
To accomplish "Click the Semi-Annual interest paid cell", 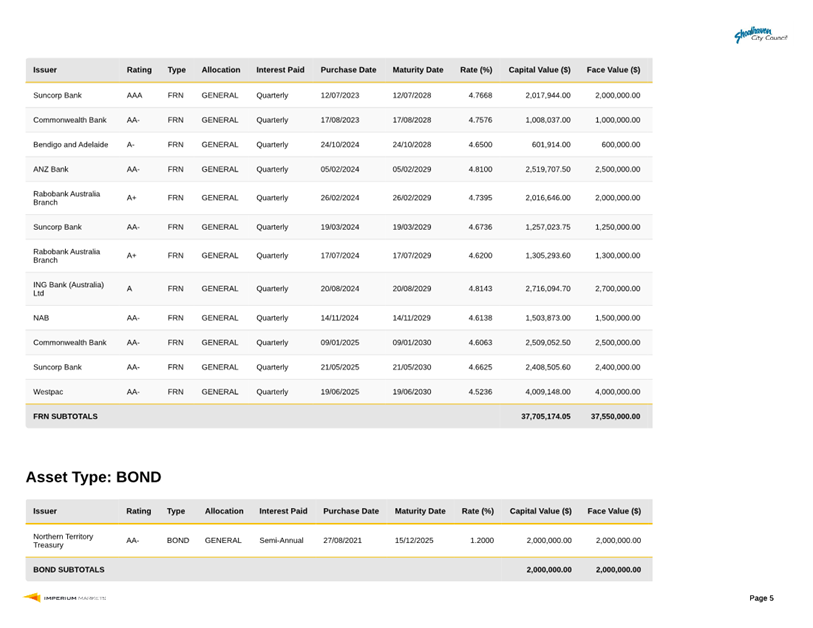I will [x=281, y=540].
